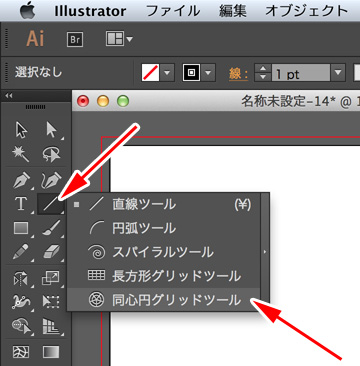
Task: Select the Reflect tool icon
Action: pyautogui.click(x=21, y=279)
